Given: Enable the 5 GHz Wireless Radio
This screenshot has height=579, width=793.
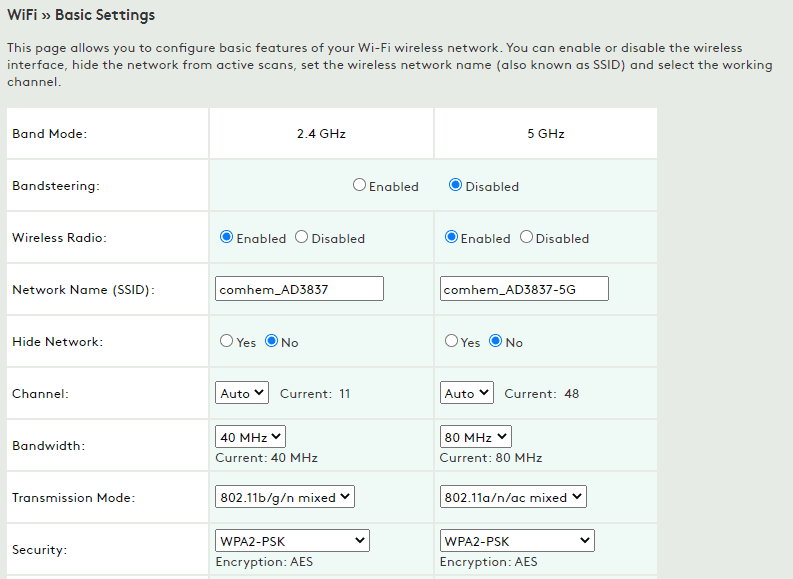Looking at the screenshot, I should pos(452,238).
